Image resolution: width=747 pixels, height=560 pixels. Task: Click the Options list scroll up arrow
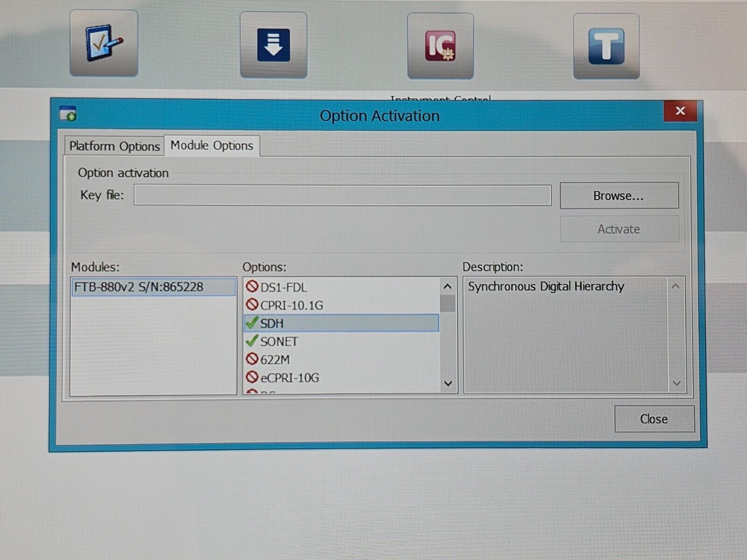448,286
